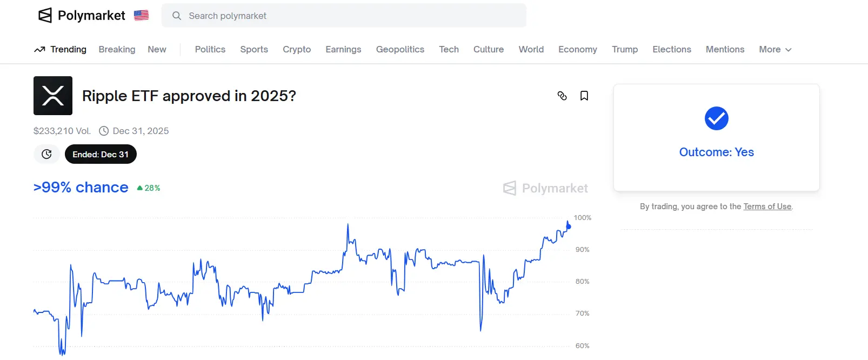Screen dimensions: 868x360
Task: Click the blue Outcome checkmark icon
Action: (717, 118)
